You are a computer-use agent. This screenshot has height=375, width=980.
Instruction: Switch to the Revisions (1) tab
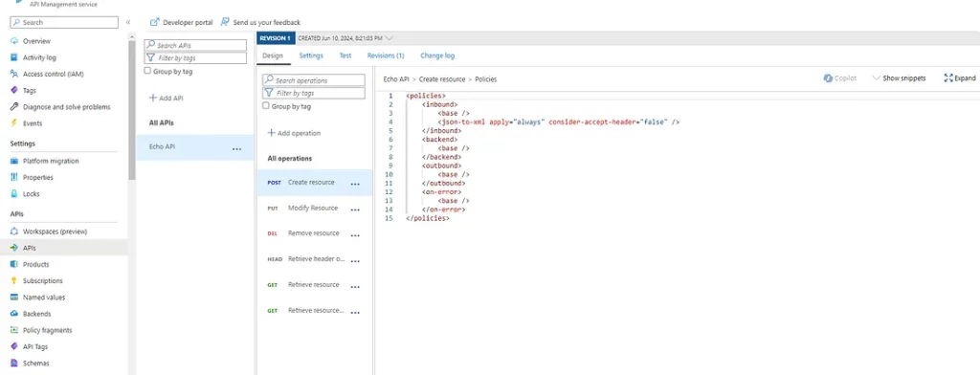pyautogui.click(x=386, y=55)
